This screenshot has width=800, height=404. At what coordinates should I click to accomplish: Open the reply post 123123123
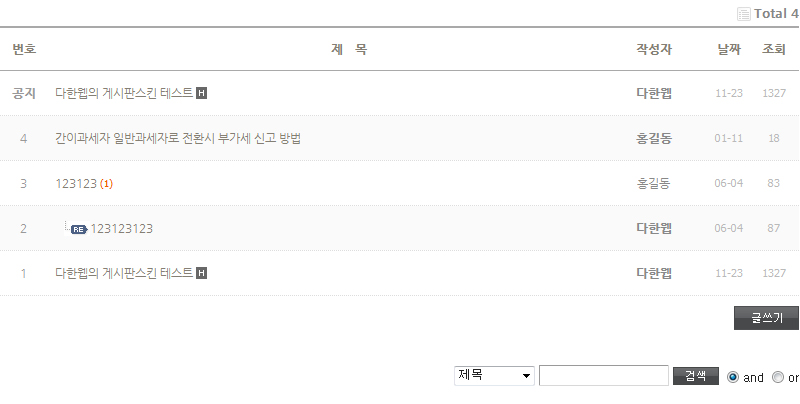(x=122, y=229)
